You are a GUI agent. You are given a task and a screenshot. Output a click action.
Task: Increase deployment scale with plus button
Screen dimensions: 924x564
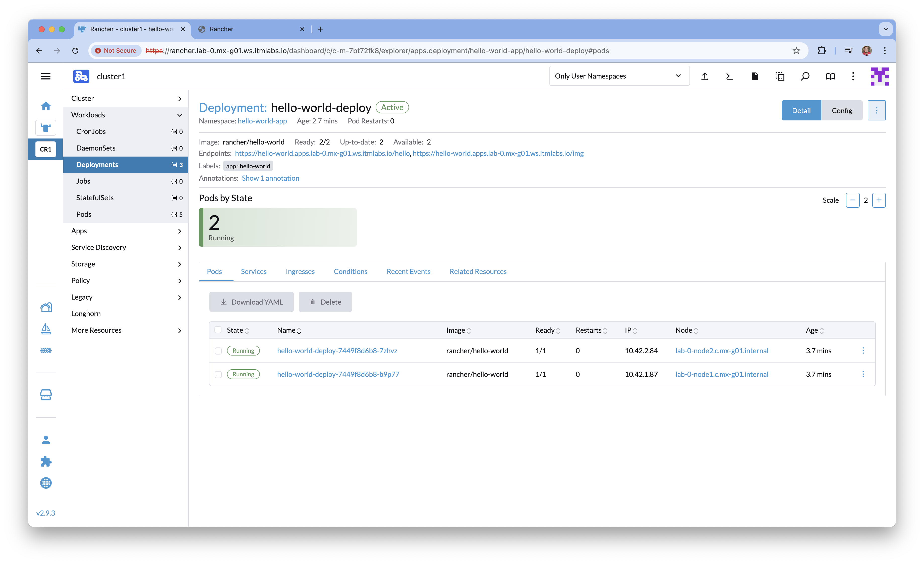tap(879, 200)
